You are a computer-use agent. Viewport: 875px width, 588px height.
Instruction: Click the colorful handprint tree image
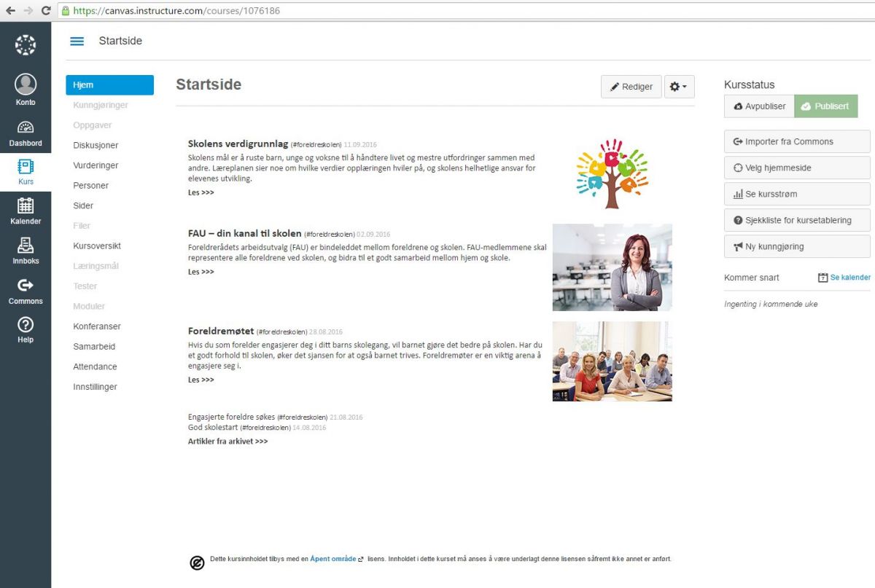pyautogui.click(x=612, y=173)
